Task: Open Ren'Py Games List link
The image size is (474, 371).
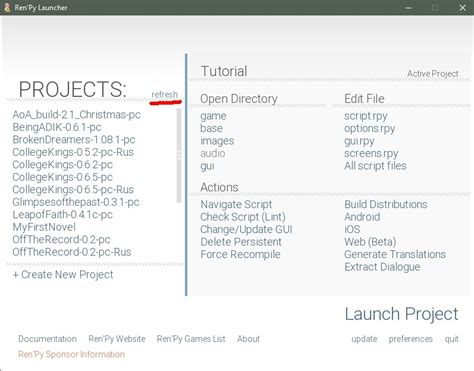Action: (191, 339)
